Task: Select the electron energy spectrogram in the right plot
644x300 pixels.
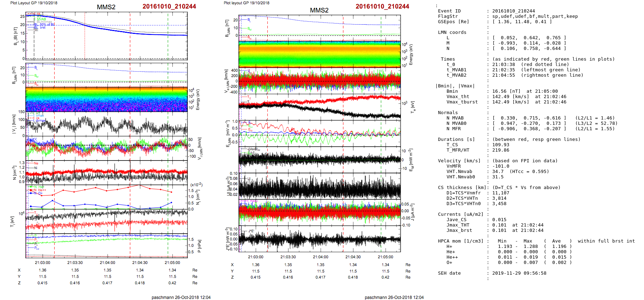Action: pos(320,54)
